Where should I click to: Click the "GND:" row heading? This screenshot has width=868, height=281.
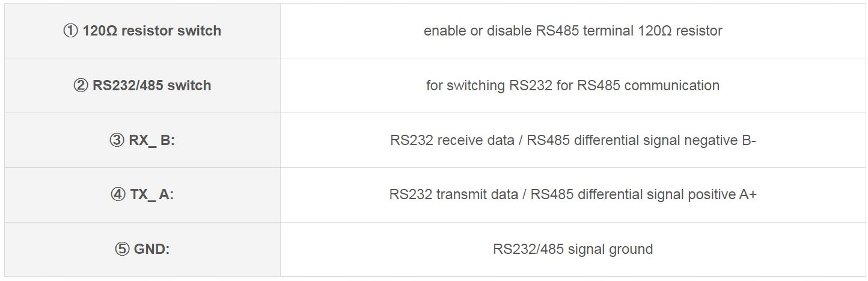tap(151, 249)
